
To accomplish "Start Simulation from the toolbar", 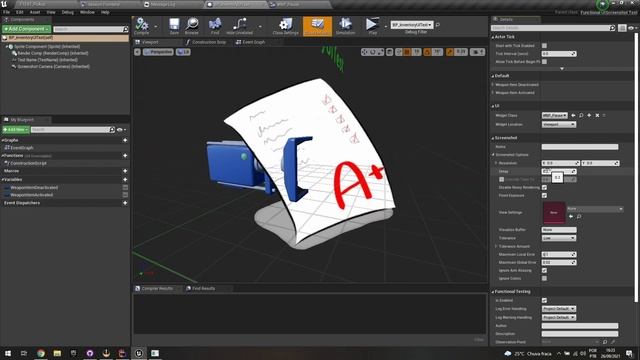I will pyautogui.click(x=345, y=25).
